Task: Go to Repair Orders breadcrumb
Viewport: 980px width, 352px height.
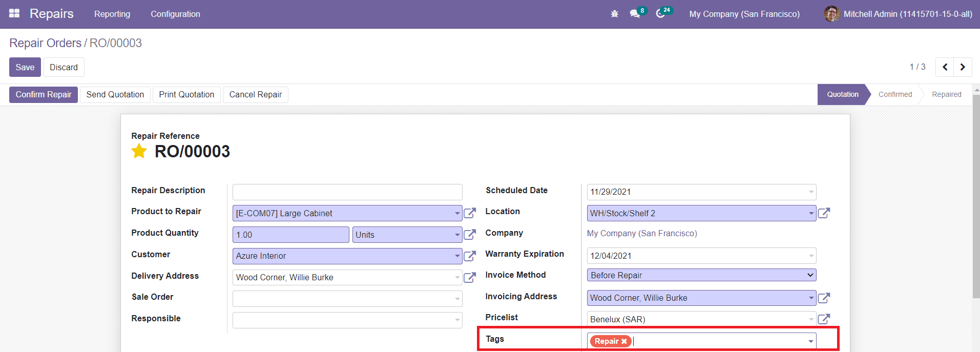Action: click(x=45, y=43)
